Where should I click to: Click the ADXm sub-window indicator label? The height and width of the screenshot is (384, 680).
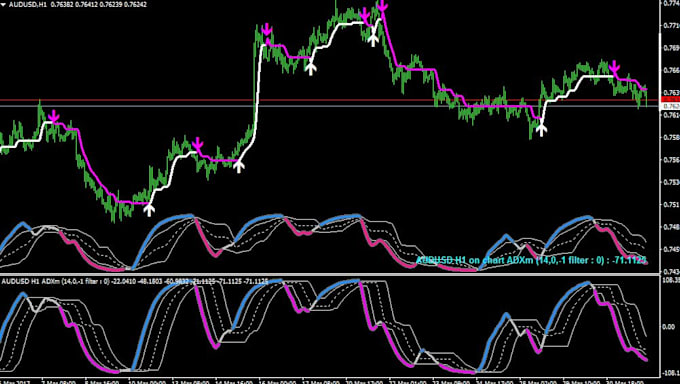[x=135, y=281]
